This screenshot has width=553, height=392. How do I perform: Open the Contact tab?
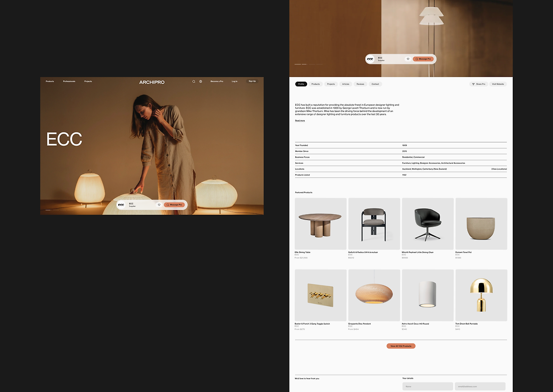click(375, 84)
